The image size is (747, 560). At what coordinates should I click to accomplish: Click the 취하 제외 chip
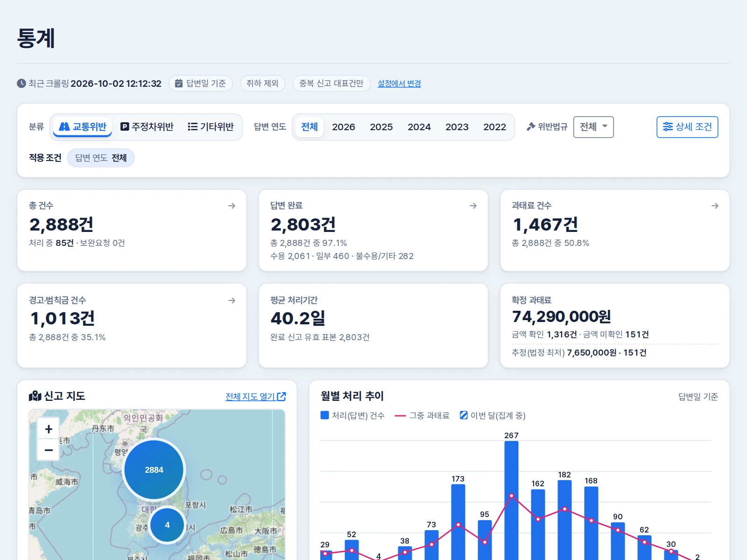coord(262,84)
